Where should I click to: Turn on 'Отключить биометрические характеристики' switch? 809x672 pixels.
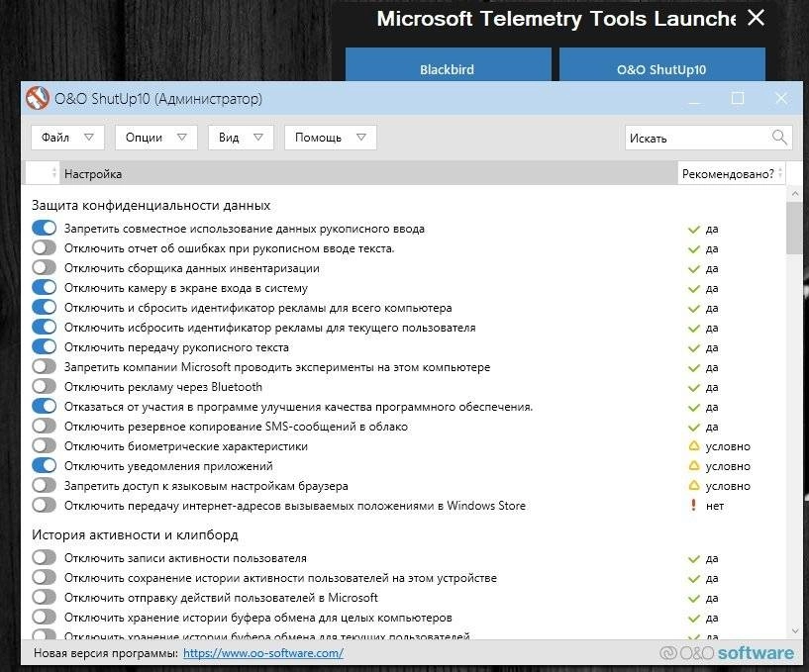pos(44,445)
